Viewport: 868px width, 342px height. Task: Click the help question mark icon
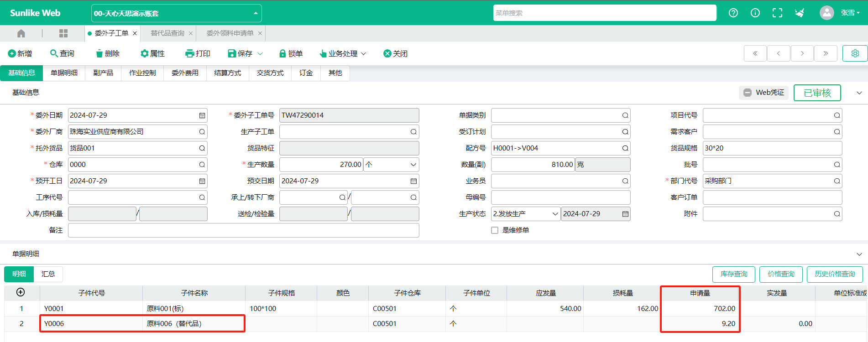[733, 13]
